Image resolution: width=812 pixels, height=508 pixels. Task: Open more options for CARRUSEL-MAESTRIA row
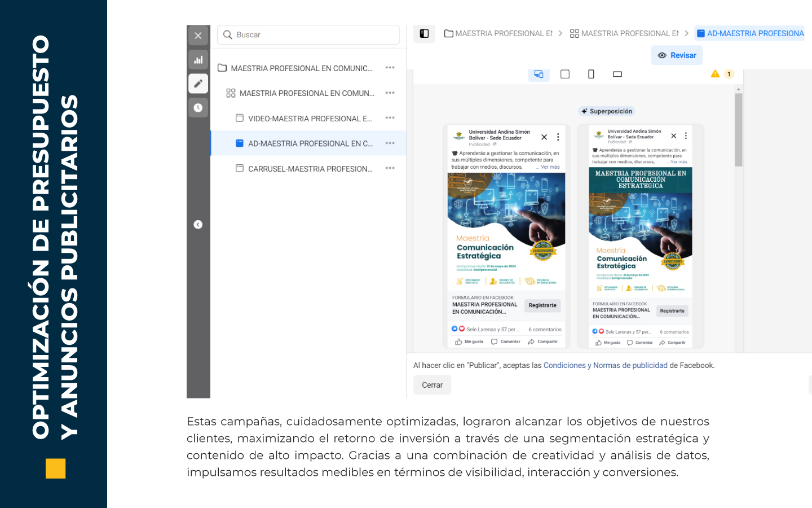point(390,168)
